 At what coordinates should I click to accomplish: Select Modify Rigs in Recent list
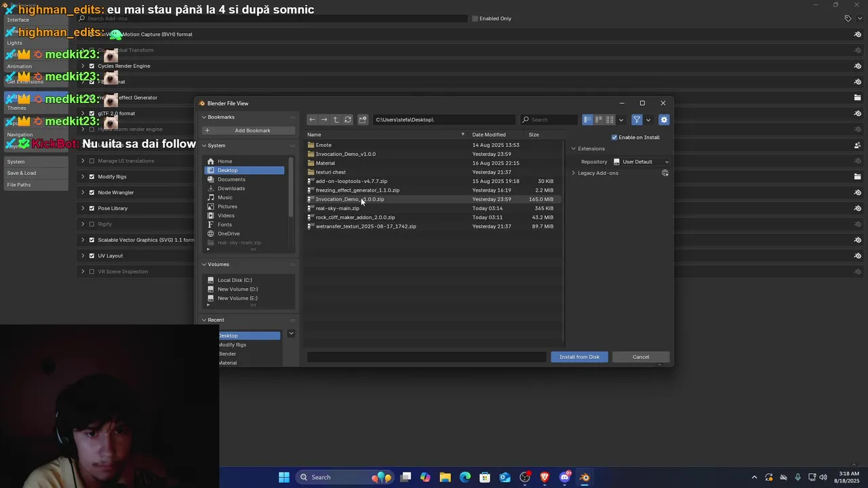248,344
